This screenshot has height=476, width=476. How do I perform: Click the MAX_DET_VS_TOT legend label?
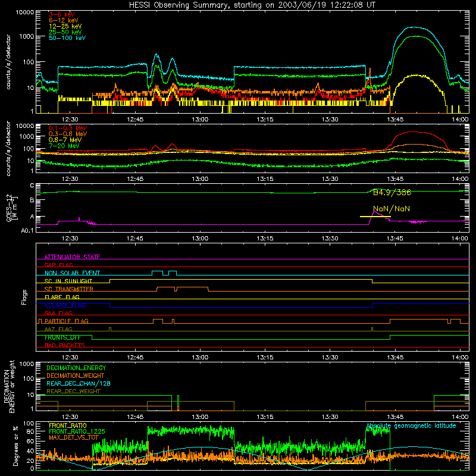click(x=74, y=437)
